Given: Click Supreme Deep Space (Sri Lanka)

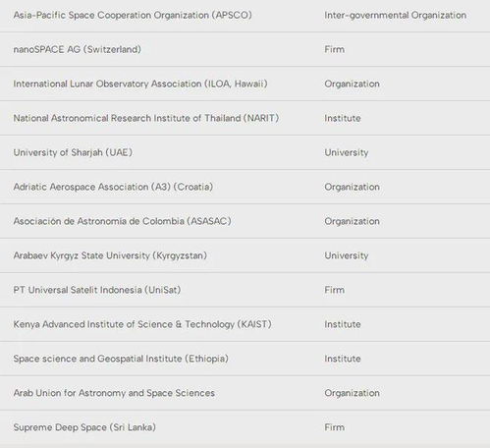Looking at the screenshot, I should pyautogui.click(x=84, y=427).
